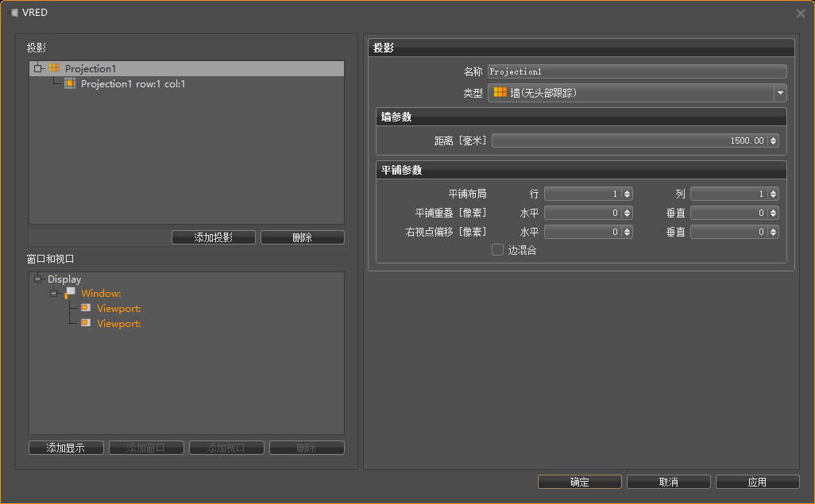Open the 墙(无头部跟踪) type combo box

(637, 93)
